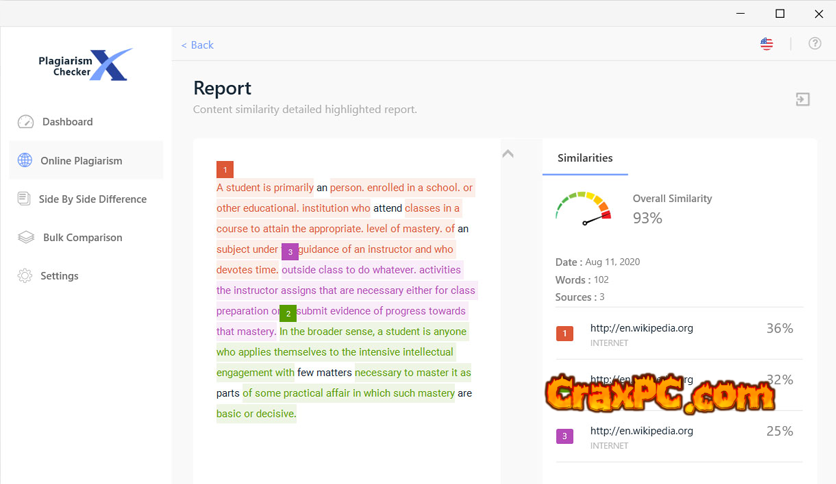Image resolution: width=836 pixels, height=484 pixels.
Task: Click red highlighted 'A student is primarily'
Action: [x=265, y=188]
